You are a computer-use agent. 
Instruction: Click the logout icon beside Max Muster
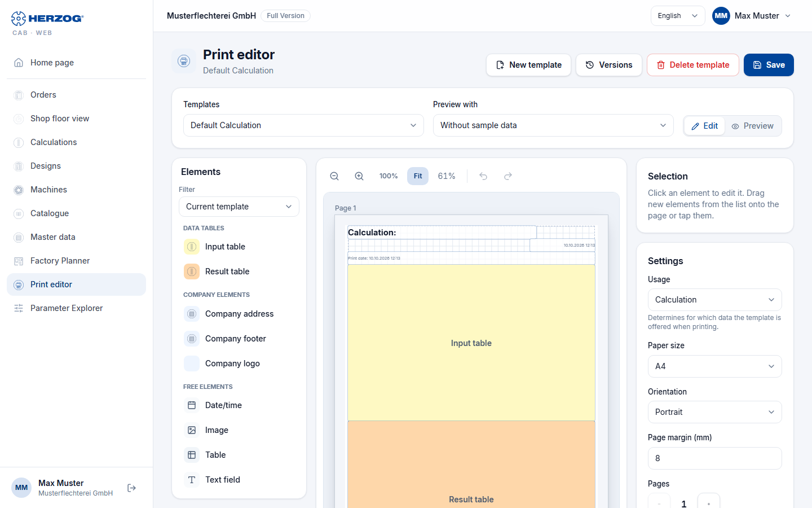132,488
